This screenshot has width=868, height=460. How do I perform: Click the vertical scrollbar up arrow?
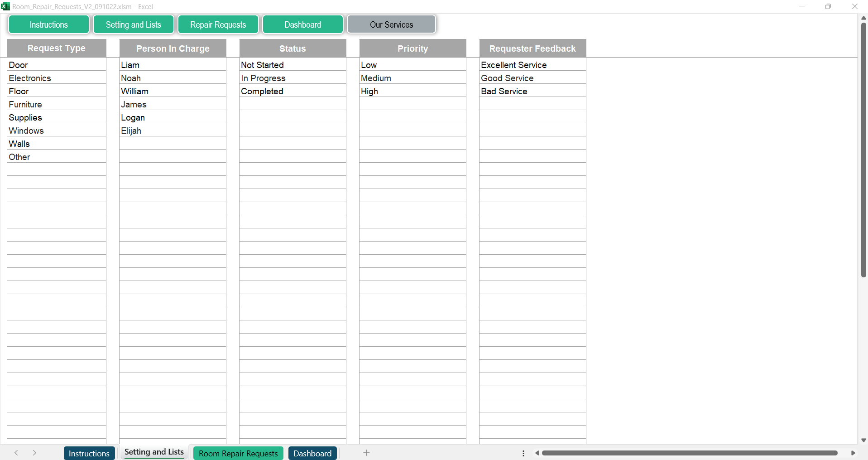[863, 18]
